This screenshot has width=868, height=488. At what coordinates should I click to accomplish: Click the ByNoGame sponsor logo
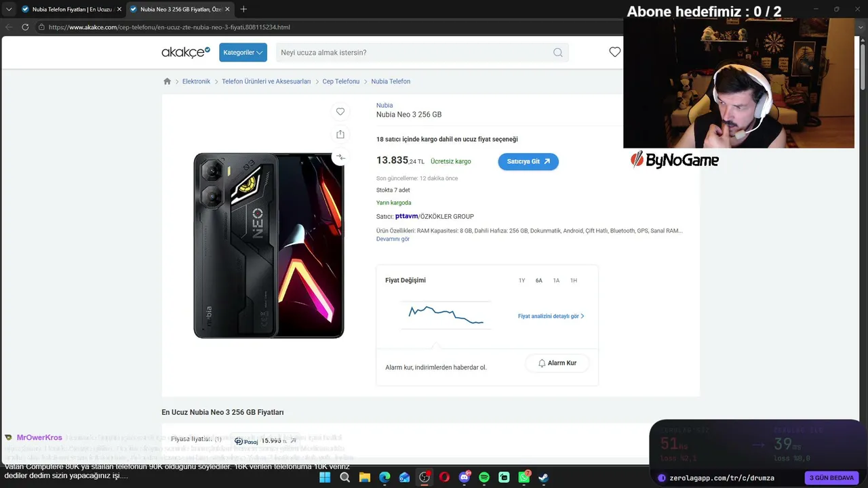(x=675, y=160)
